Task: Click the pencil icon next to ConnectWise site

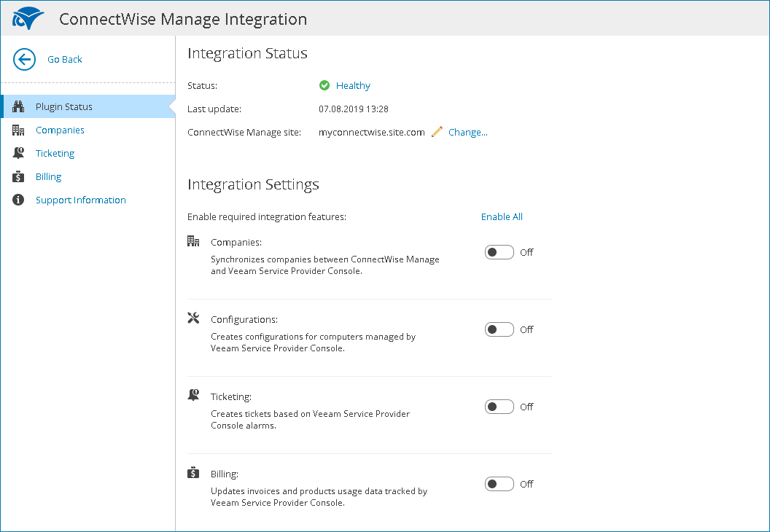Action: 435,132
